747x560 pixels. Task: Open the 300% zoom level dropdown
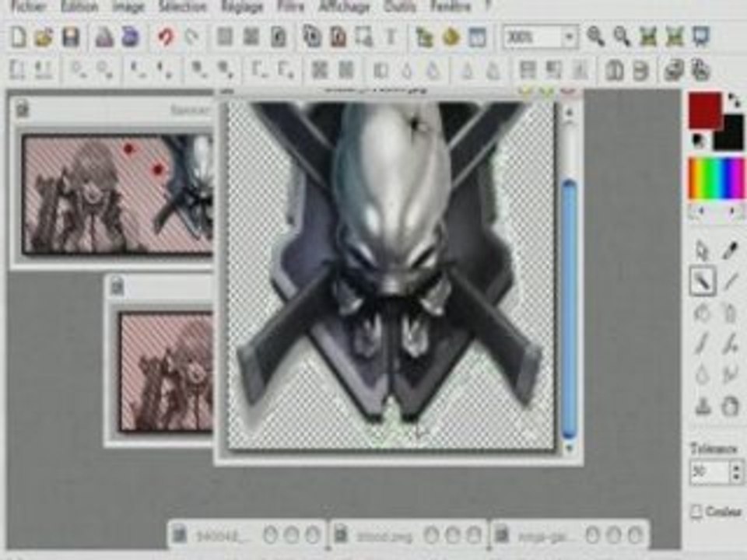coord(569,37)
